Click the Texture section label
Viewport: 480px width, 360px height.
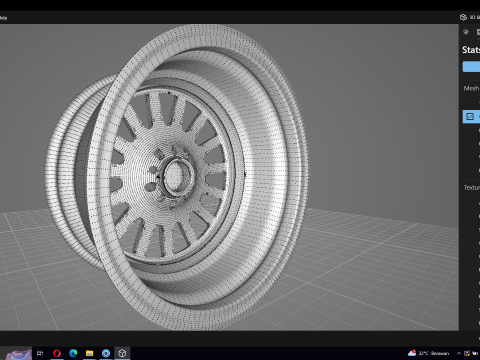(x=472, y=188)
